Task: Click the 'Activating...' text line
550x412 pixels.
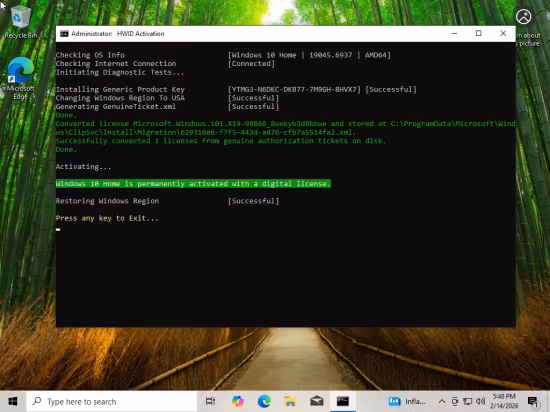Action: (83, 167)
